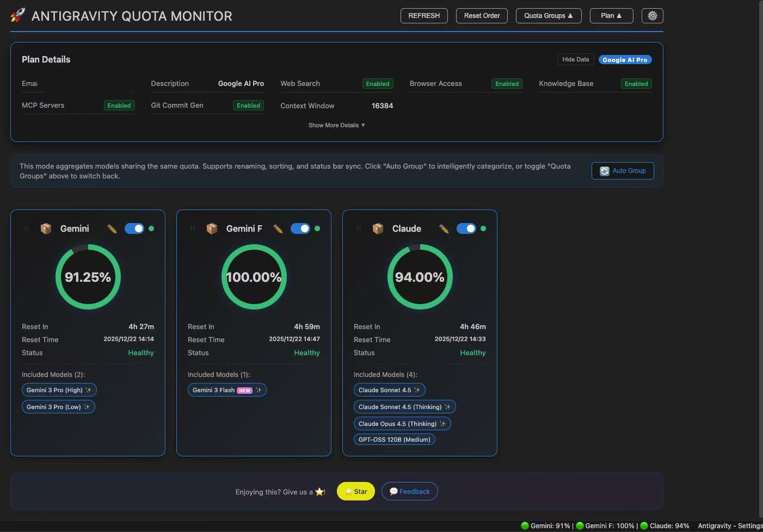
Task: Click the package icon on the Gemini card
Action: [46, 228]
